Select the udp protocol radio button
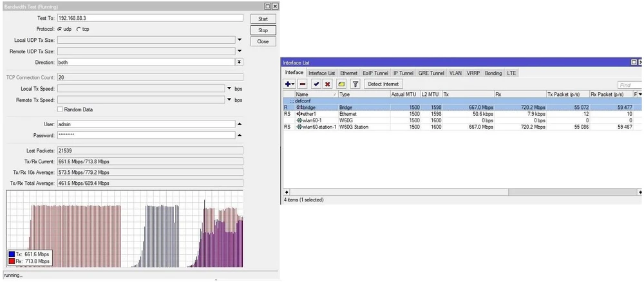Viewport: 644px width, 282px height. pos(59,30)
